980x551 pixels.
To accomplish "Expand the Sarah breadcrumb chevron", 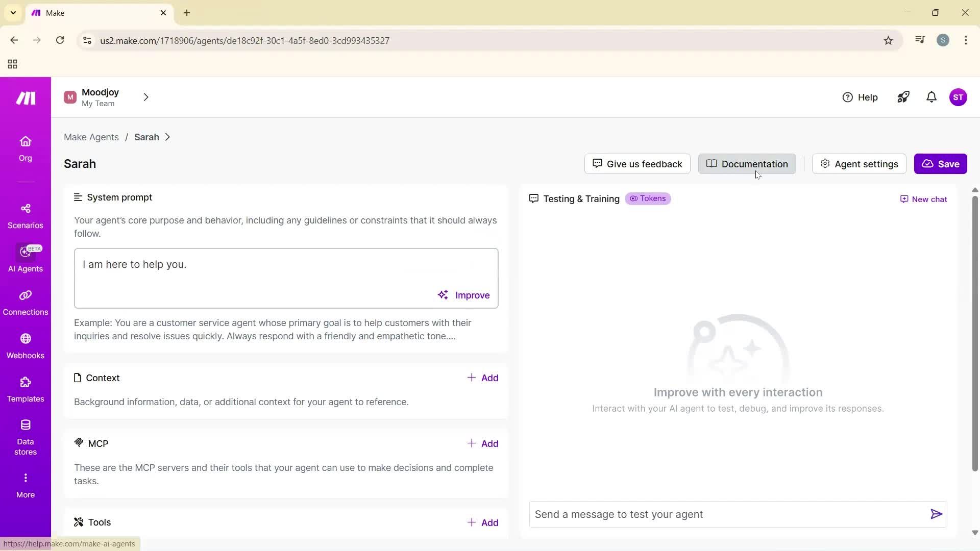I will click(167, 137).
